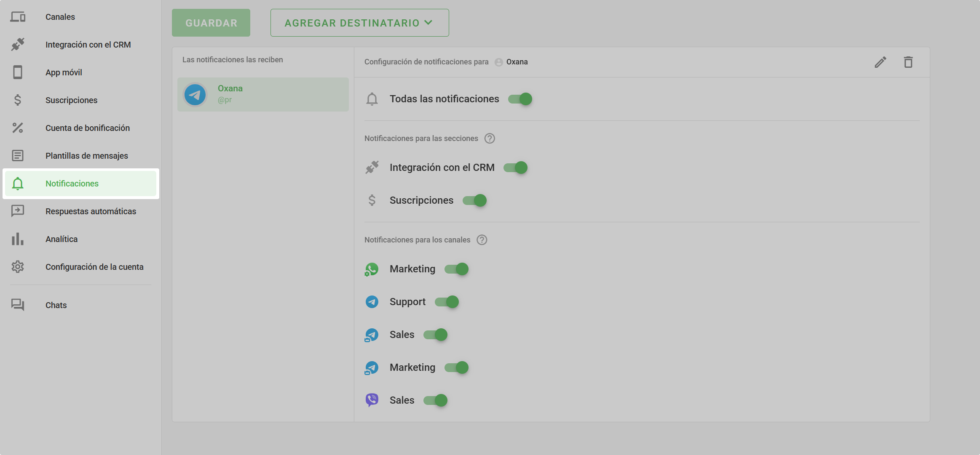Click Support channel label
980x455 pixels.
(407, 302)
